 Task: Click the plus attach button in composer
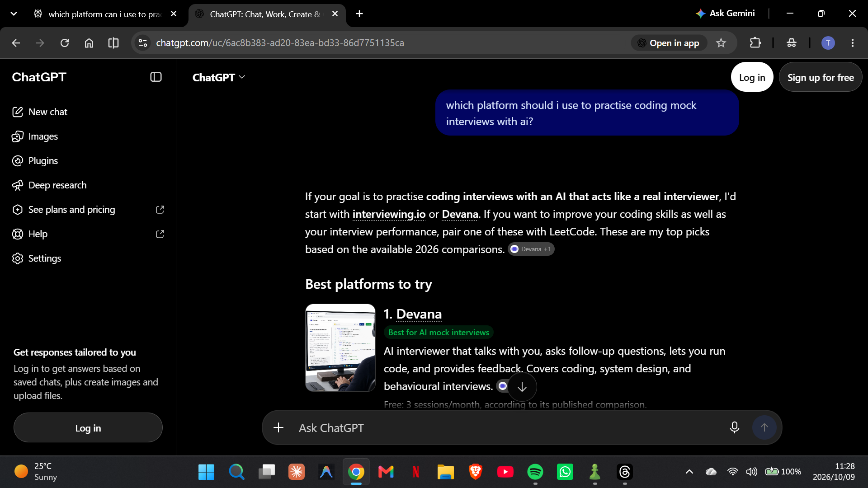278,427
